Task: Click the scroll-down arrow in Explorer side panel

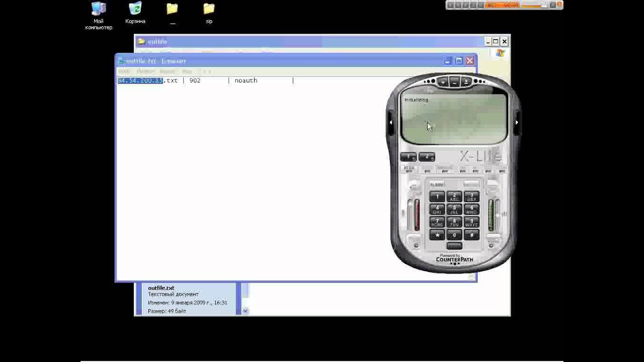Action: 246,311
